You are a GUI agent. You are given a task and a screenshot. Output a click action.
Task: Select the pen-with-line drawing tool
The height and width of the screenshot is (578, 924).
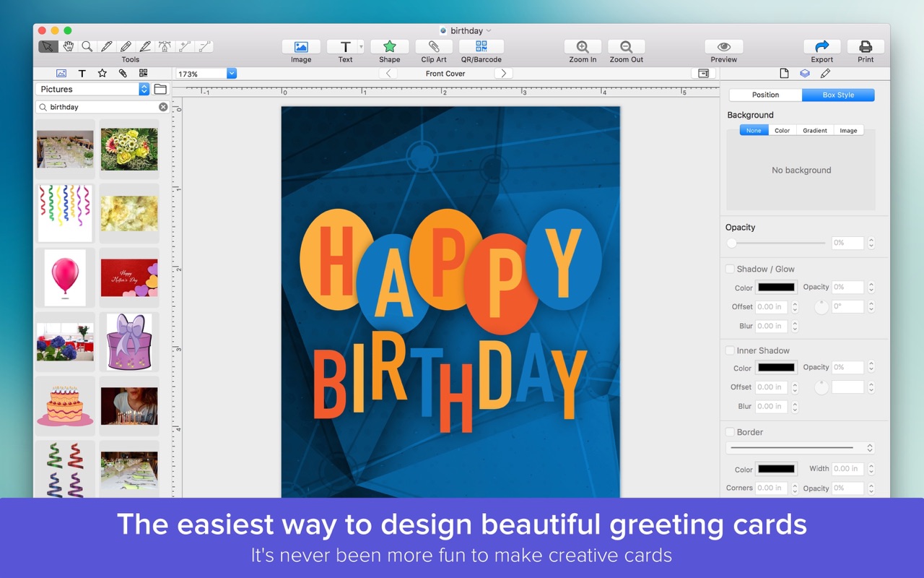tap(146, 46)
